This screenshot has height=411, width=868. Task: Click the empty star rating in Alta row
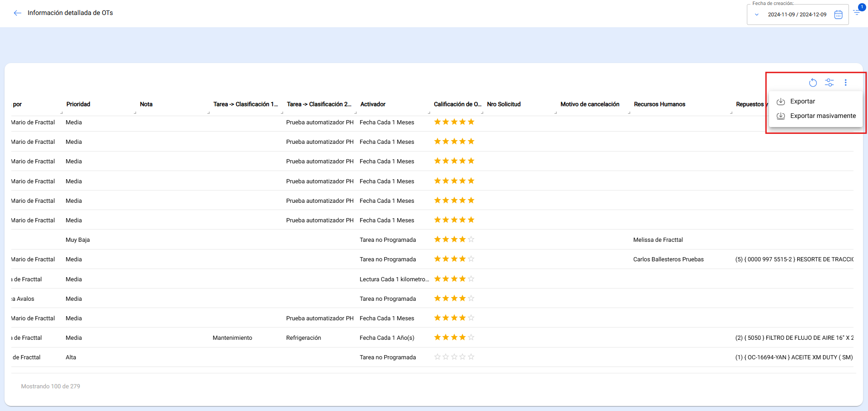click(x=454, y=357)
